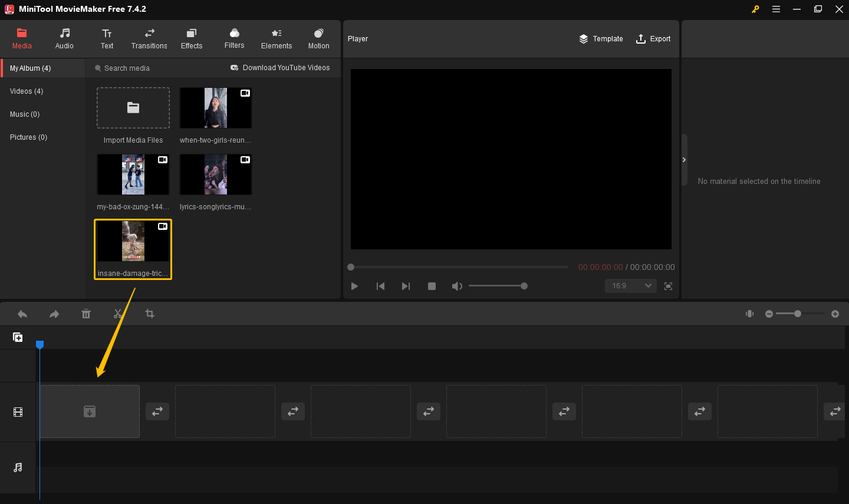The width and height of the screenshot is (849, 504).
Task: Click the Crop icon on the timeline toolbar
Action: coord(150,314)
